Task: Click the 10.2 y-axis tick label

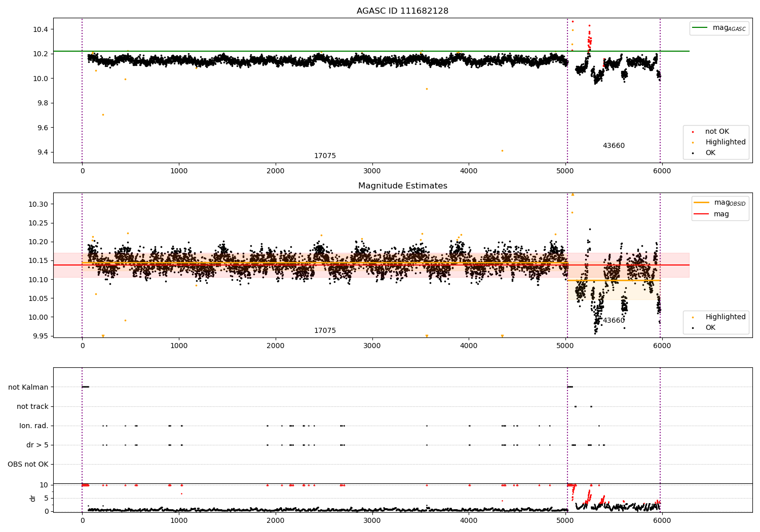Action: coord(41,54)
